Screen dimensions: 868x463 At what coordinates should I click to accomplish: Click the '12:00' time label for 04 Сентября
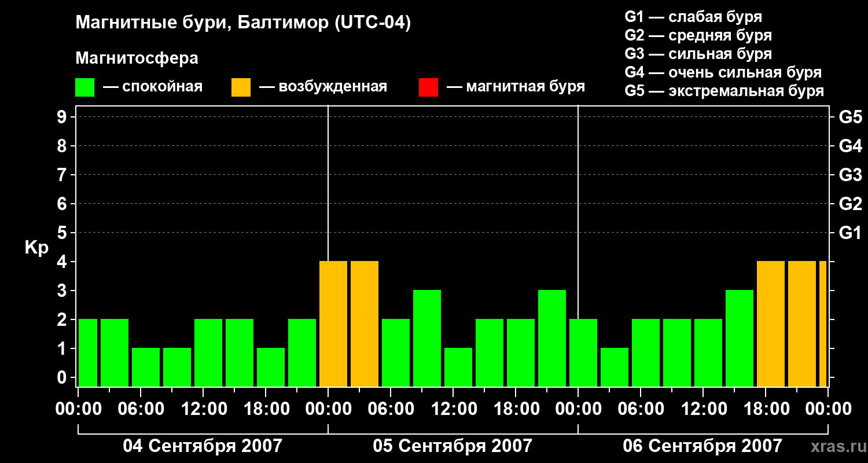click(x=203, y=409)
